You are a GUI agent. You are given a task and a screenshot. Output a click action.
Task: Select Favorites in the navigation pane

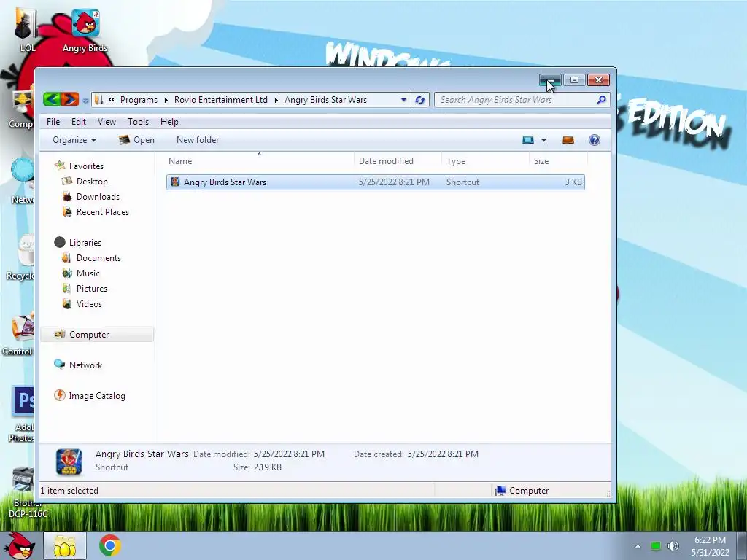(86, 166)
